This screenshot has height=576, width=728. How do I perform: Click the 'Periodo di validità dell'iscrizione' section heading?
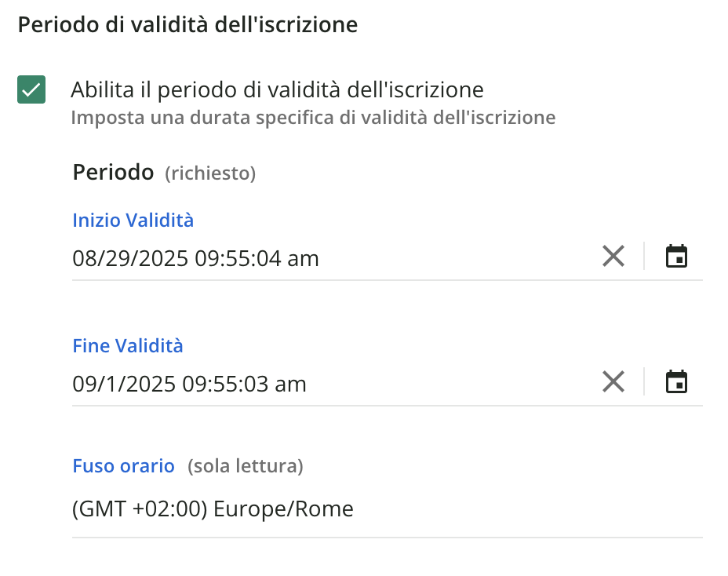pos(187,24)
